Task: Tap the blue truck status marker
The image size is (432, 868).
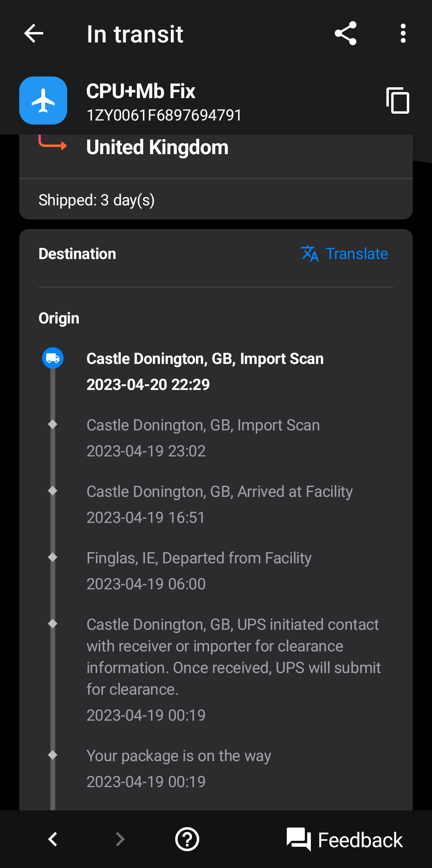Action: pyautogui.click(x=53, y=358)
